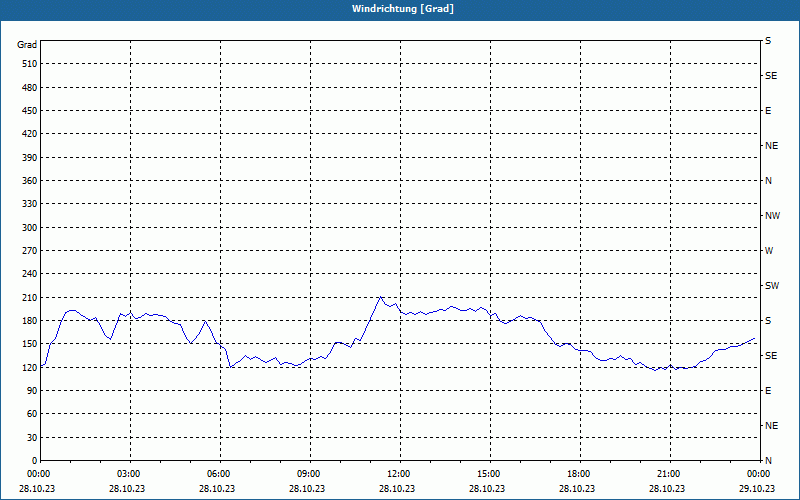Click the E compass label level with 450
This screenshot has height=500, width=800.
(x=768, y=111)
